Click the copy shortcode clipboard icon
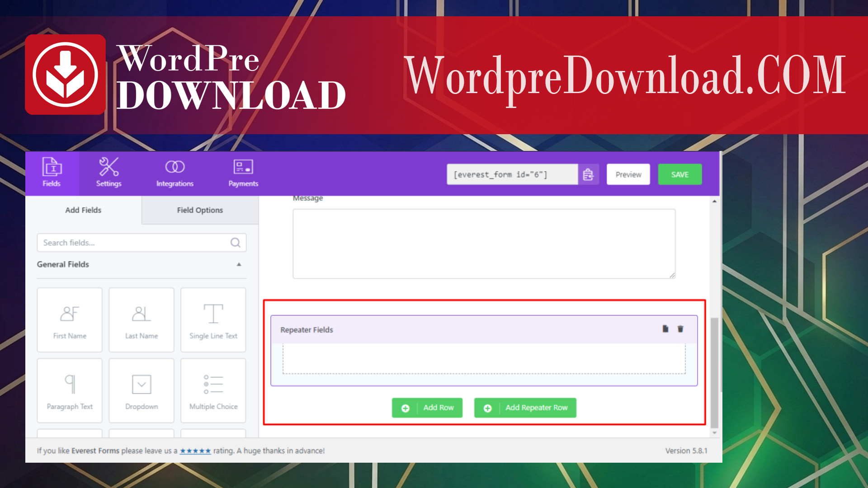This screenshot has height=488, width=868. tap(589, 175)
